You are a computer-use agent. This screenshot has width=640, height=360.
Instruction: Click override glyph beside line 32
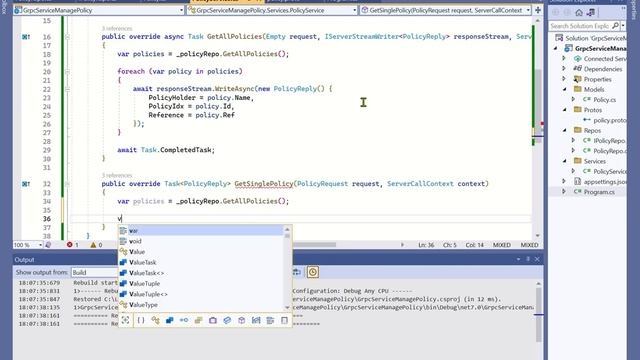pyautogui.click(x=26, y=184)
